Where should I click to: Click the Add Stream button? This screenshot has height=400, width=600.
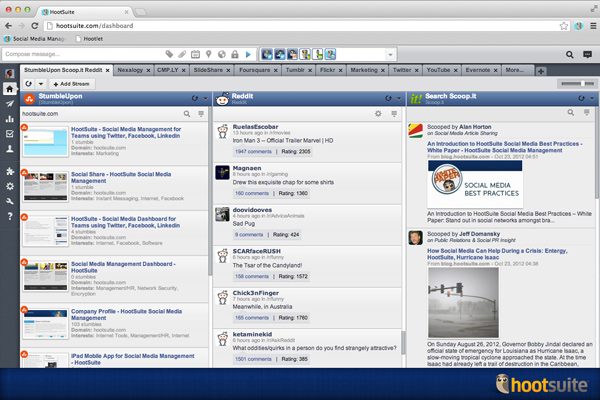pyautogui.click(x=72, y=84)
